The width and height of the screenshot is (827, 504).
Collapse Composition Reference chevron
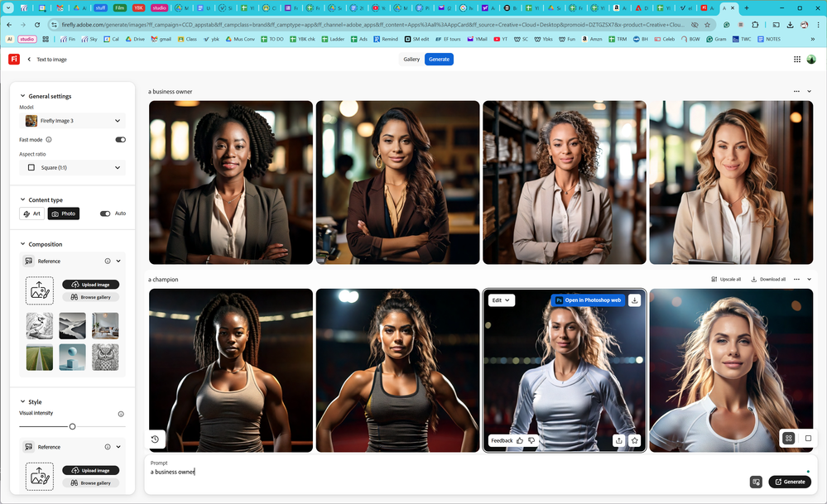pyautogui.click(x=118, y=261)
